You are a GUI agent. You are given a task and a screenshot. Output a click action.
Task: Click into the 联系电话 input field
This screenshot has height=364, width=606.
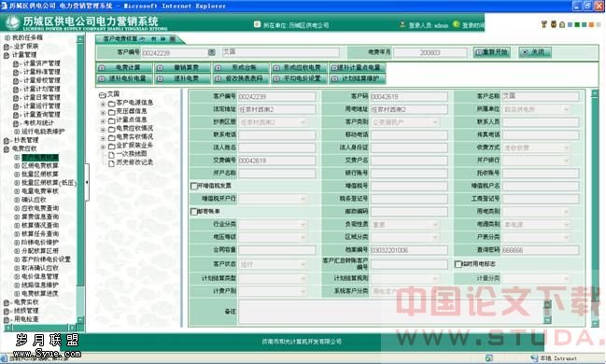[277, 134]
